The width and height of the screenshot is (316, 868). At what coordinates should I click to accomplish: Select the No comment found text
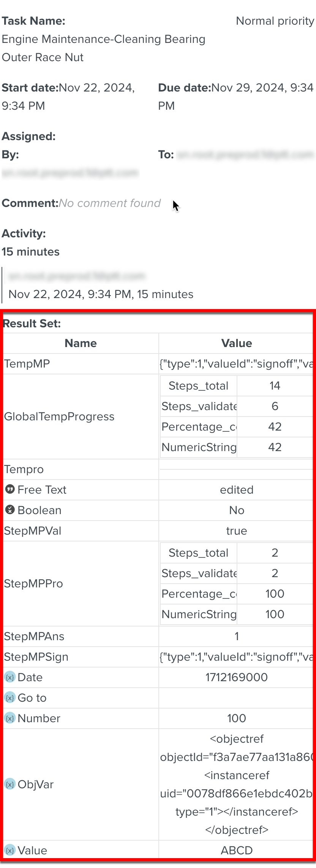pyautogui.click(x=110, y=203)
